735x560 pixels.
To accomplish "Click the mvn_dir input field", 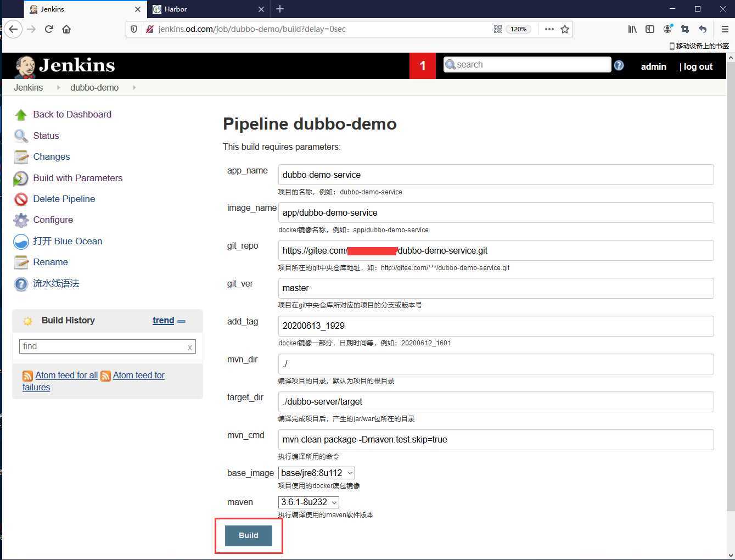I will (x=496, y=363).
